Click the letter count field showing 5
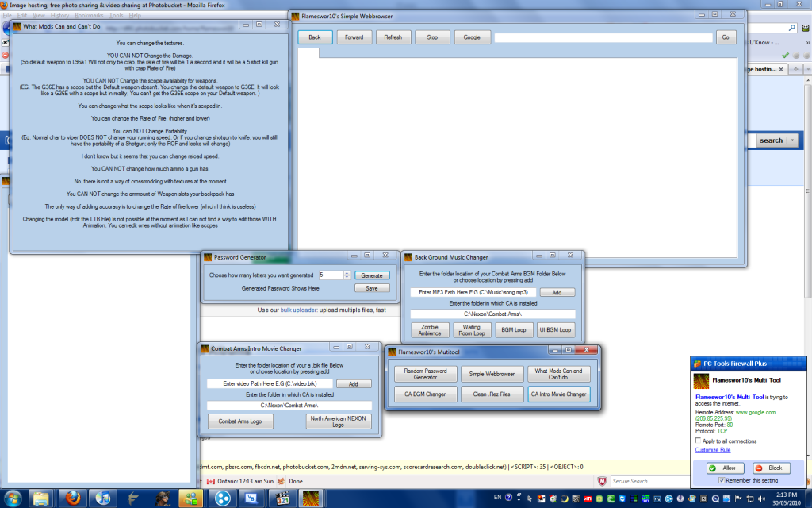 click(331, 275)
